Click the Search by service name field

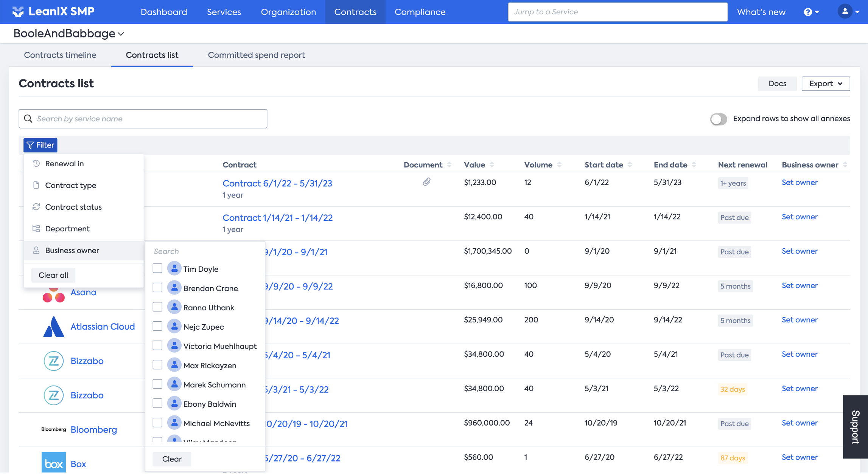click(x=143, y=119)
